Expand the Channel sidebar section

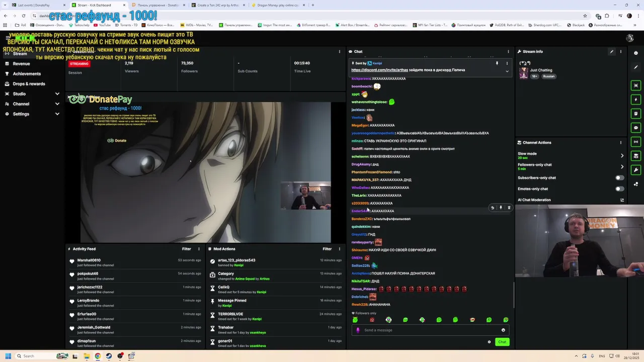tap(57, 104)
